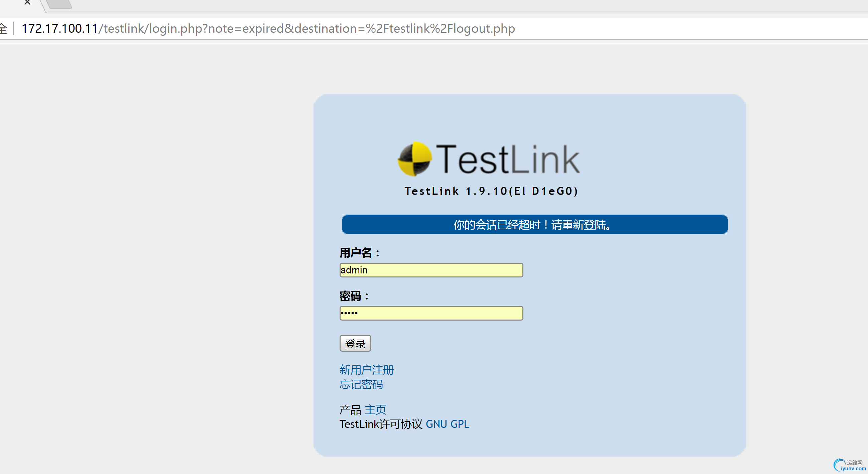Viewport: 868px width, 474px height.
Task: Click the browser address bar URL
Action: point(268,29)
